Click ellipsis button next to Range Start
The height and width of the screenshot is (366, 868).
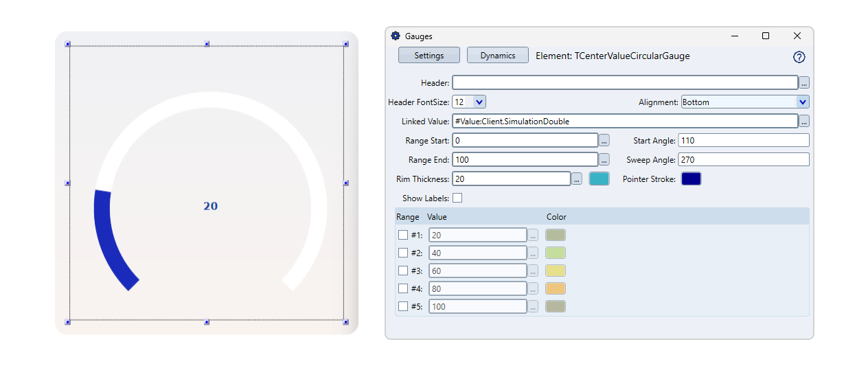click(x=604, y=141)
